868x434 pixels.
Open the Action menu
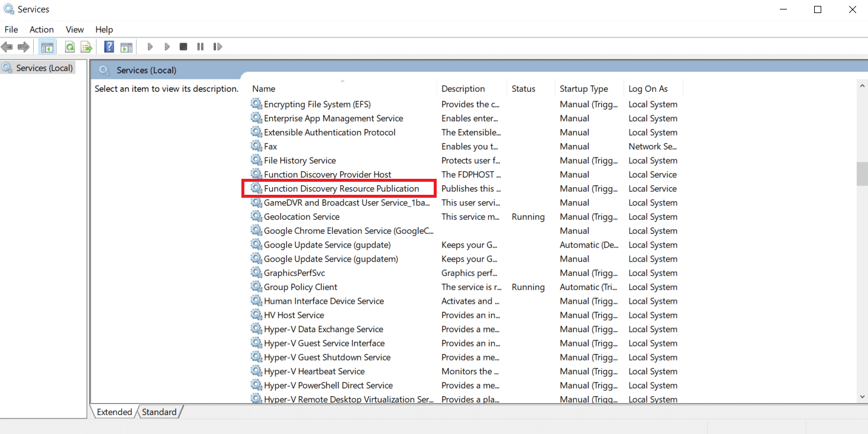41,29
